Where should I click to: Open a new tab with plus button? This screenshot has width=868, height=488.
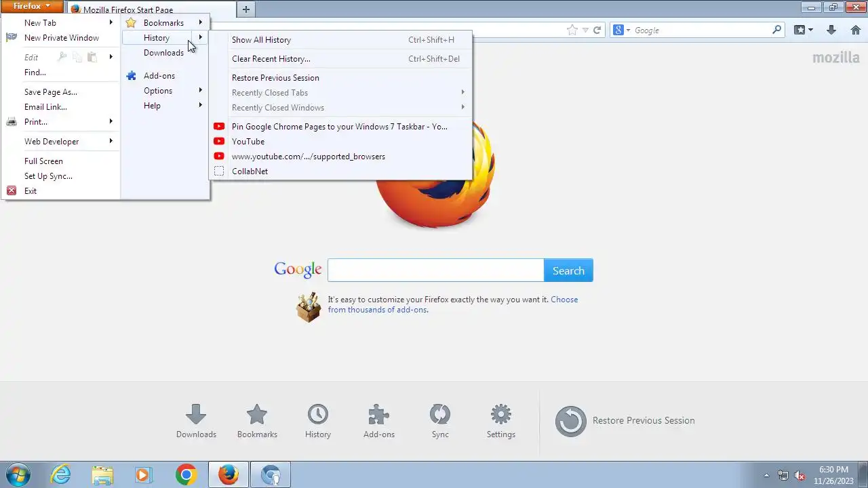246,9
